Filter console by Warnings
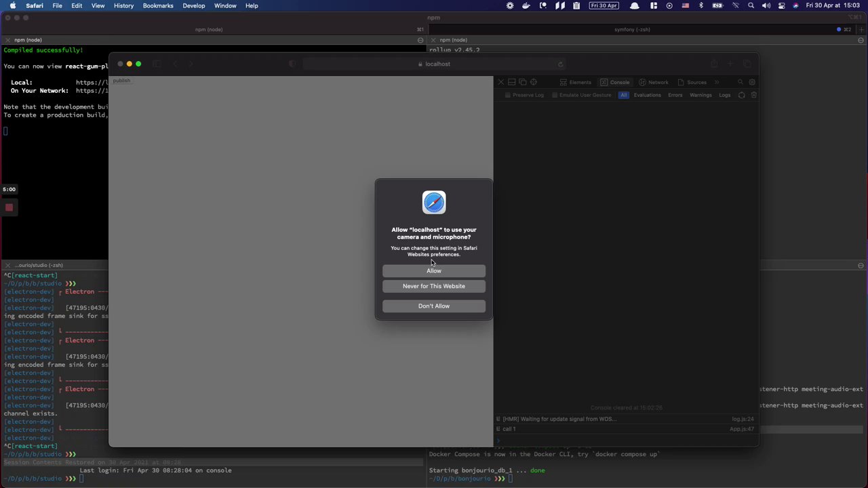Image resolution: width=868 pixels, height=488 pixels. [701, 95]
